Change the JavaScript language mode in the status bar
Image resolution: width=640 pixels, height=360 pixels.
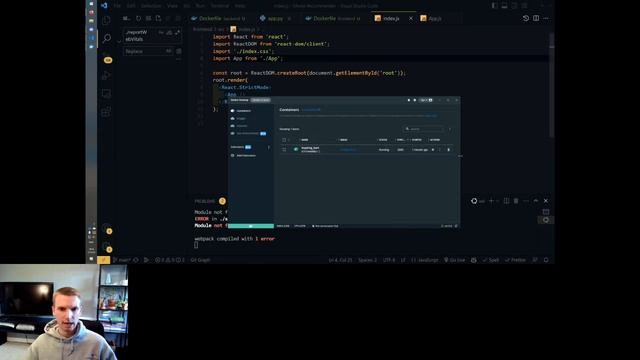[x=425, y=260]
